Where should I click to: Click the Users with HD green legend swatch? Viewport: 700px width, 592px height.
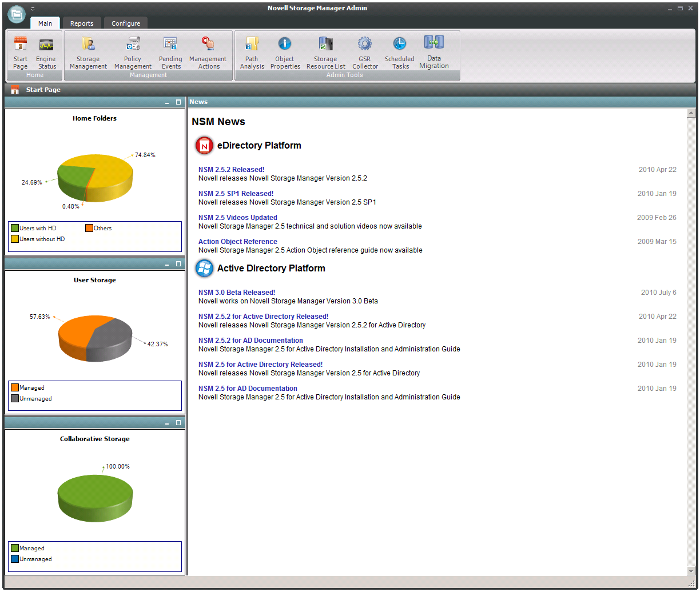point(15,228)
